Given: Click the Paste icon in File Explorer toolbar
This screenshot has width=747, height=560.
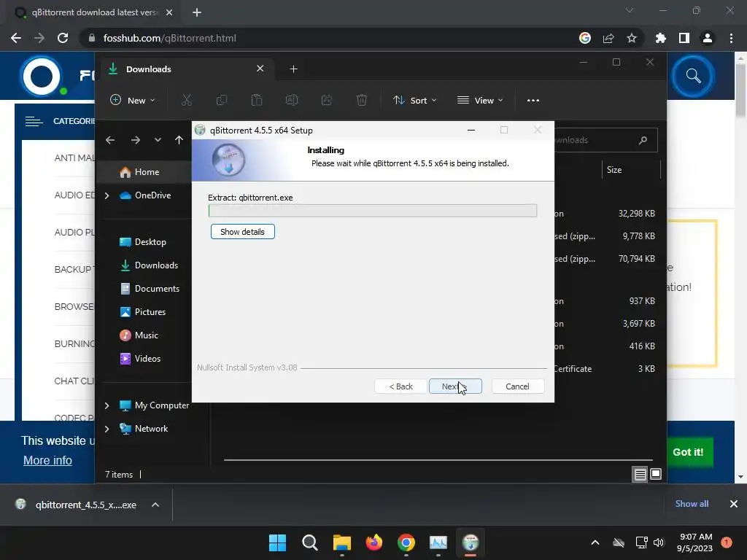Looking at the screenshot, I should tap(257, 100).
